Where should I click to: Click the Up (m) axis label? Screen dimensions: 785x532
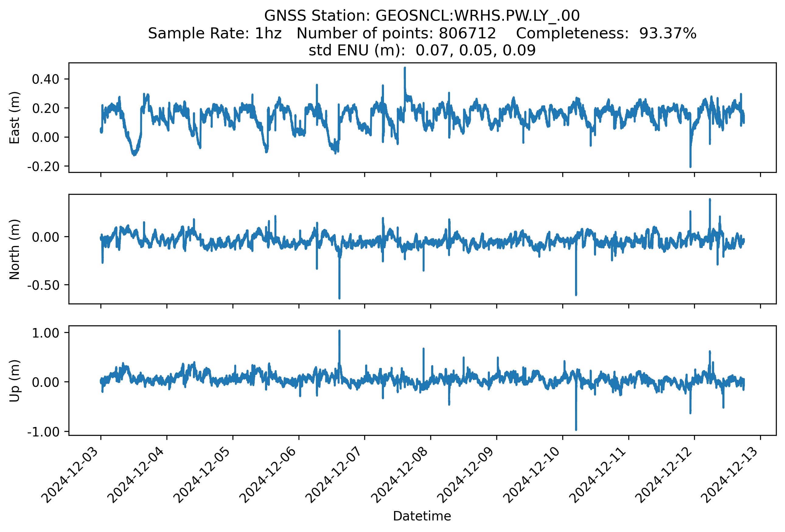[14, 381]
